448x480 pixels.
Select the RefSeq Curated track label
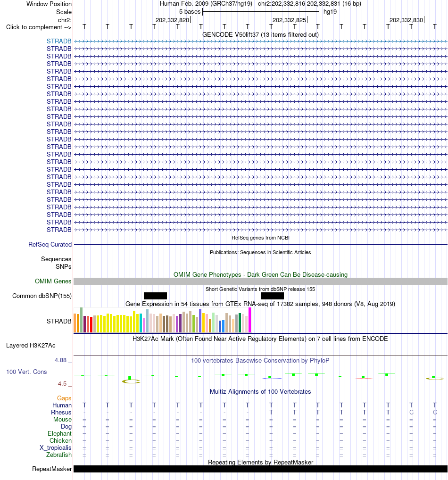tap(50, 244)
